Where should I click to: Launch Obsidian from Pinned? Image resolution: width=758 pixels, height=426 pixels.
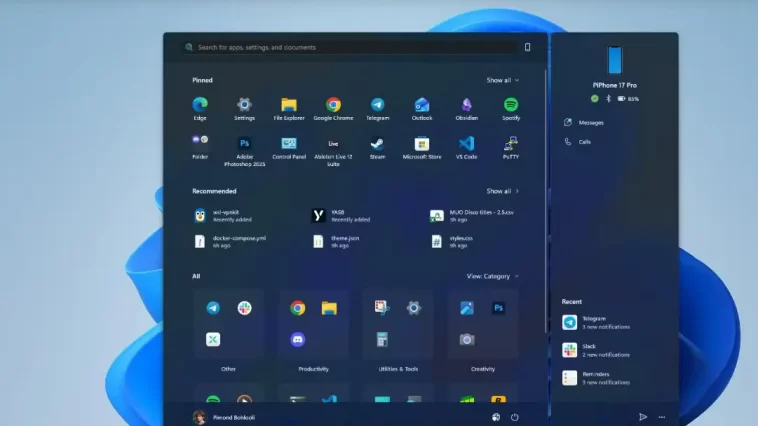[x=466, y=108]
